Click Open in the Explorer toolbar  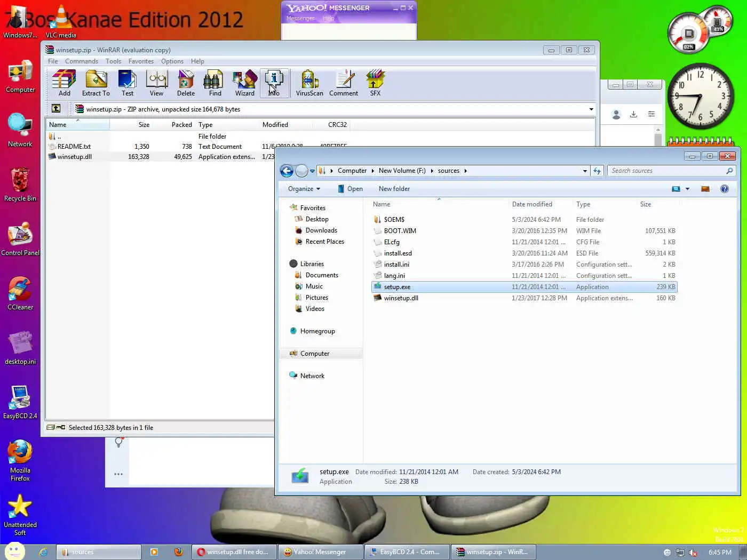click(350, 189)
